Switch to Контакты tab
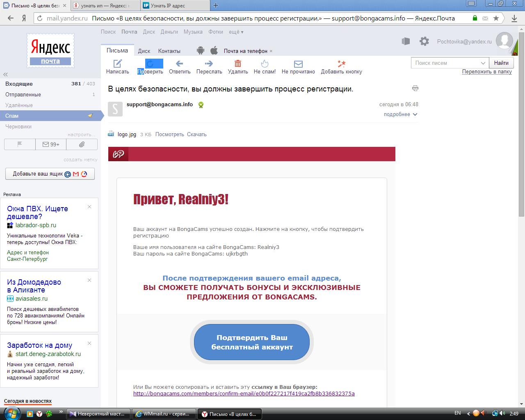 [169, 51]
